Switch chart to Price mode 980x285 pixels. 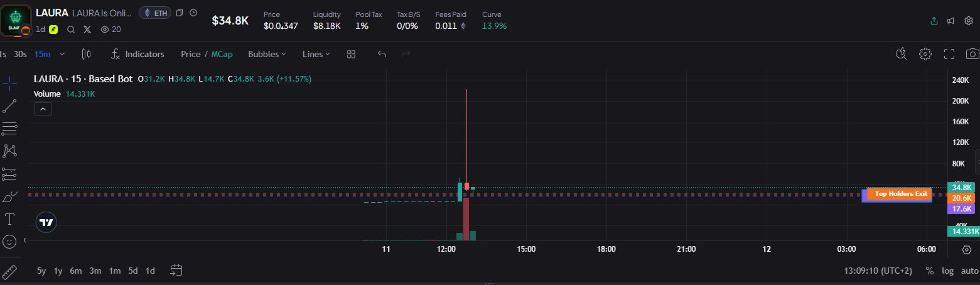[x=190, y=54]
